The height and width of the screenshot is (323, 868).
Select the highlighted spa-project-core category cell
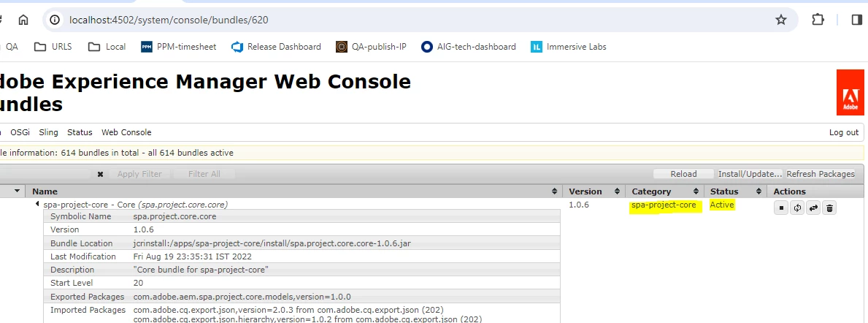[664, 205]
